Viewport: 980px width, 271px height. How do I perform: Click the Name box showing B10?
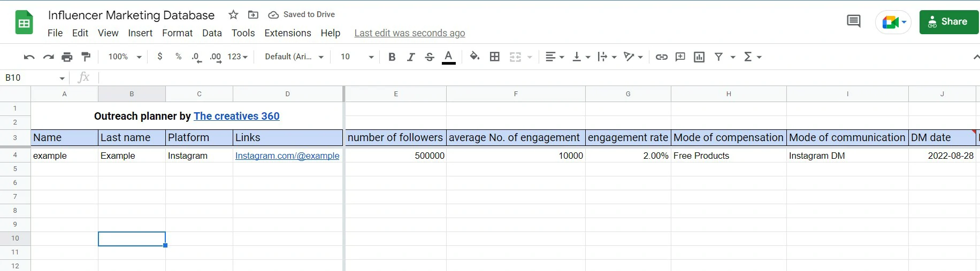35,78
